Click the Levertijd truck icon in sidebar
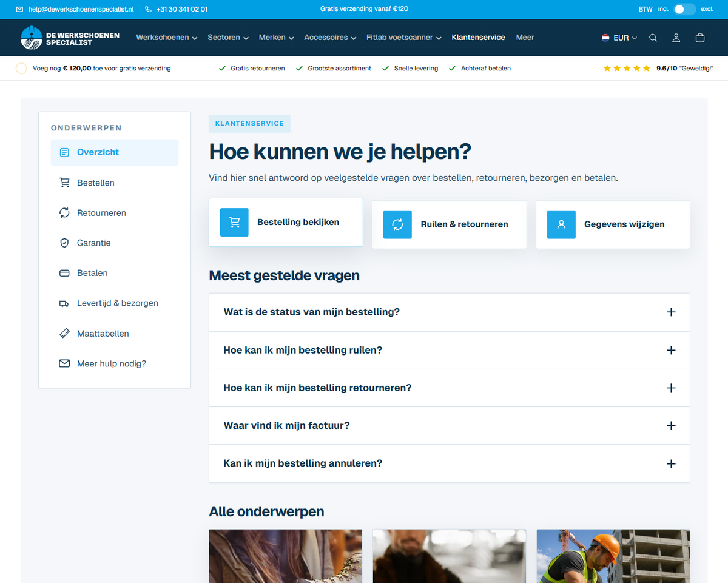 pyautogui.click(x=64, y=303)
